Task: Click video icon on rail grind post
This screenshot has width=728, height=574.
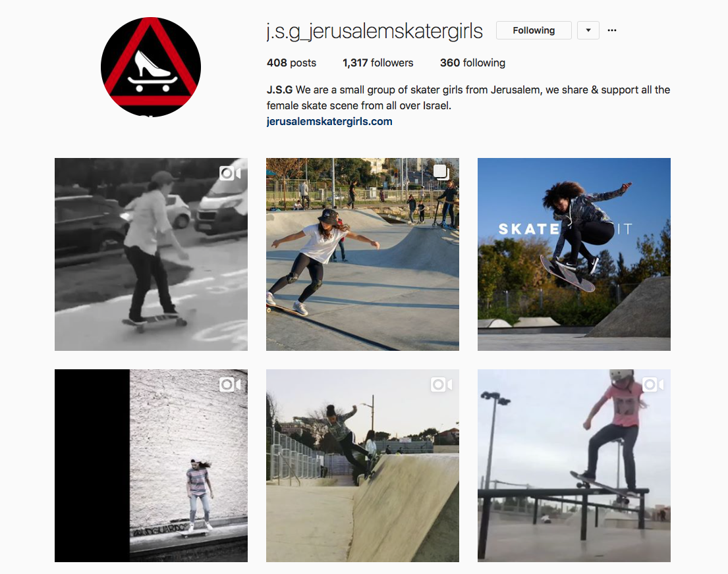Action: (653, 384)
